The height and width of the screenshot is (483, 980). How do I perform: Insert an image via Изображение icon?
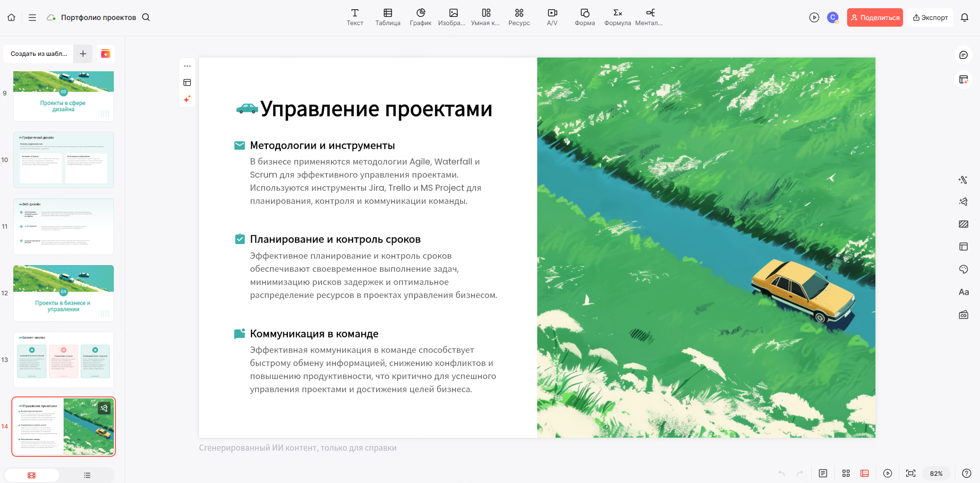click(452, 17)
